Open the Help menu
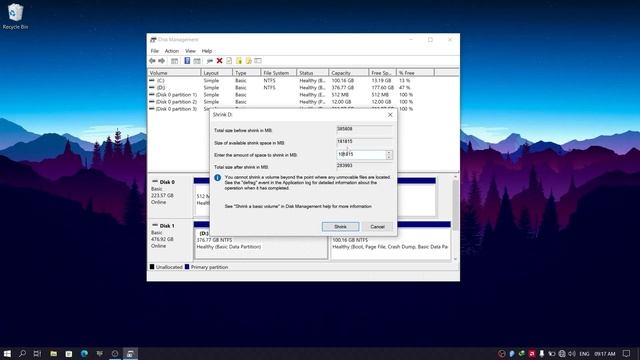 [x=207, y=51]
